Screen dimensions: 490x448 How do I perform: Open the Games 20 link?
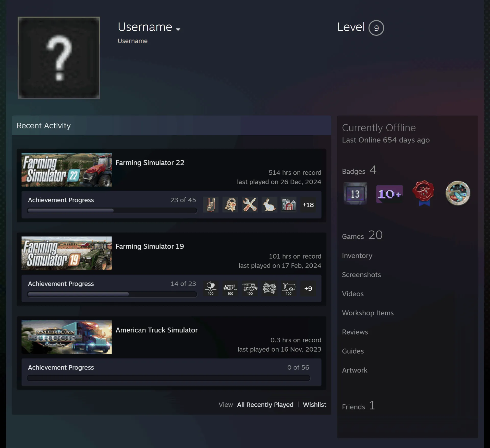click(362, 235)
